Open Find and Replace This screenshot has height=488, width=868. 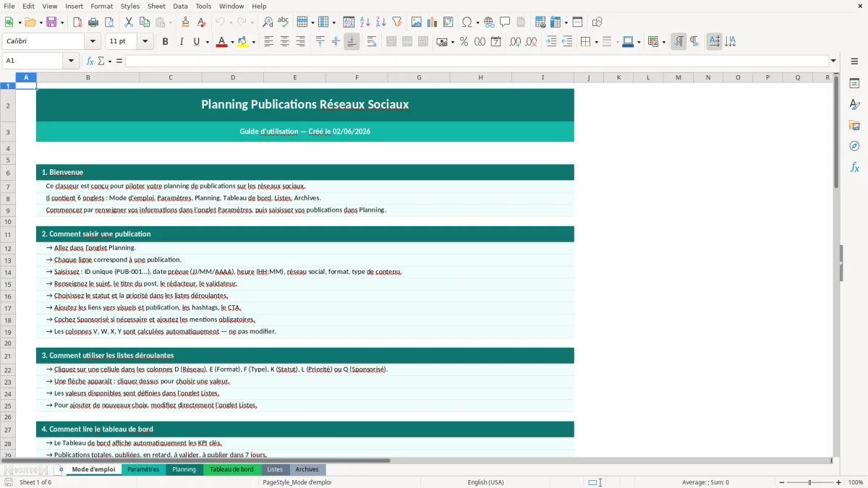click(x=267, y=22)
